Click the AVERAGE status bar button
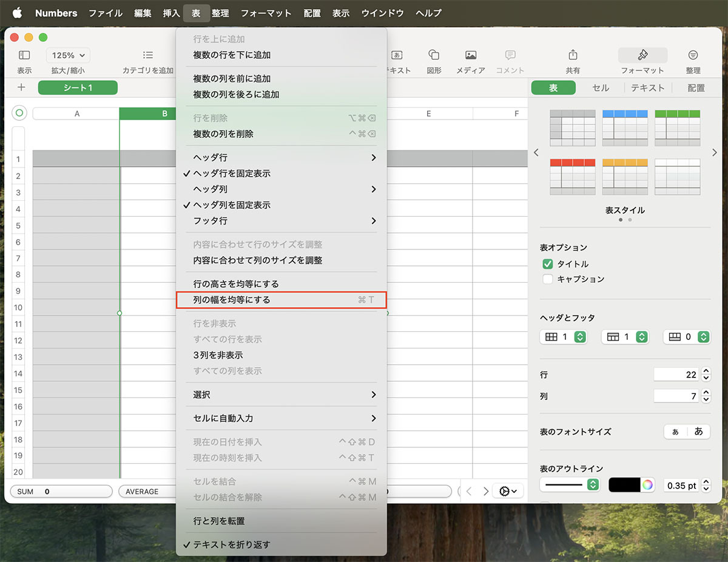Screen dimensions: 728x562 point(147,492)
